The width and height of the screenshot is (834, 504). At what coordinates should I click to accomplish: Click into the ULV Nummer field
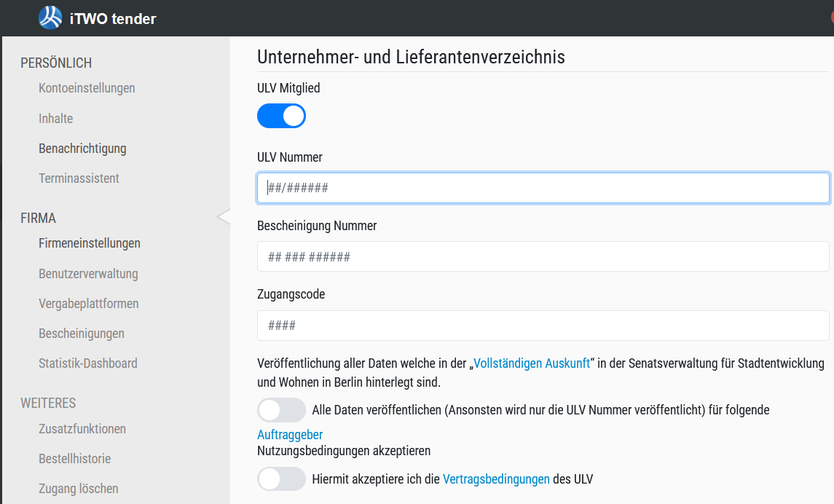point(543,188)
